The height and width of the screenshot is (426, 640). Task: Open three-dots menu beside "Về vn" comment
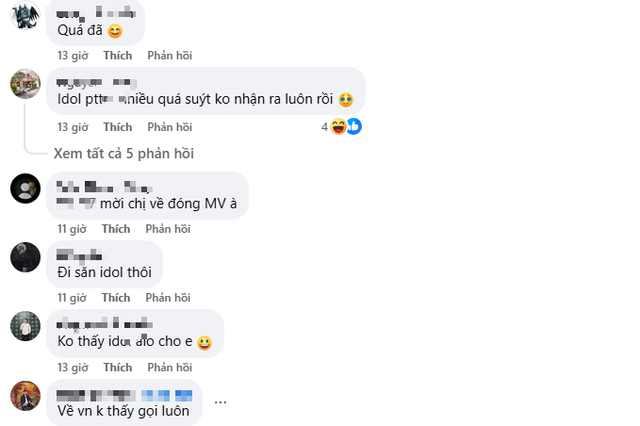click(220, 401)
